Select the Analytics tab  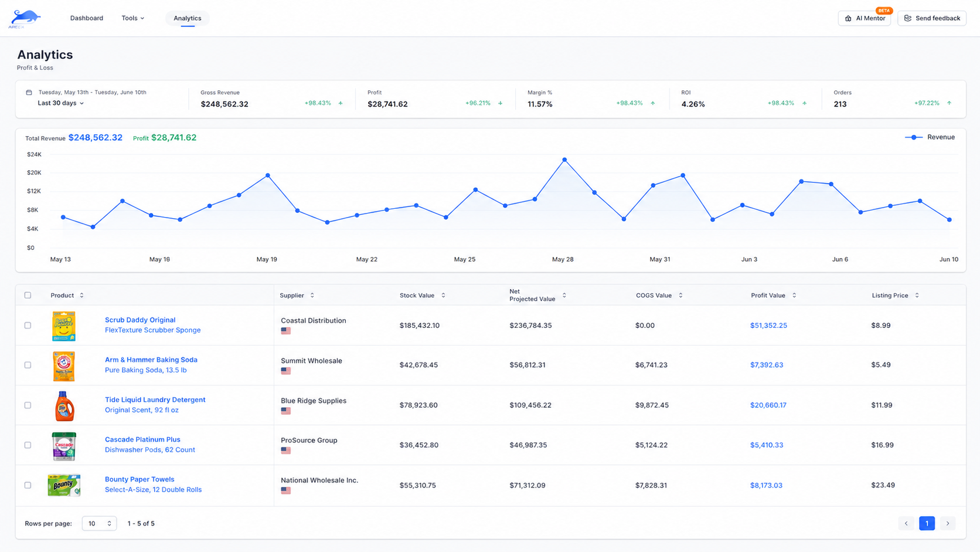tap(188, 18)
